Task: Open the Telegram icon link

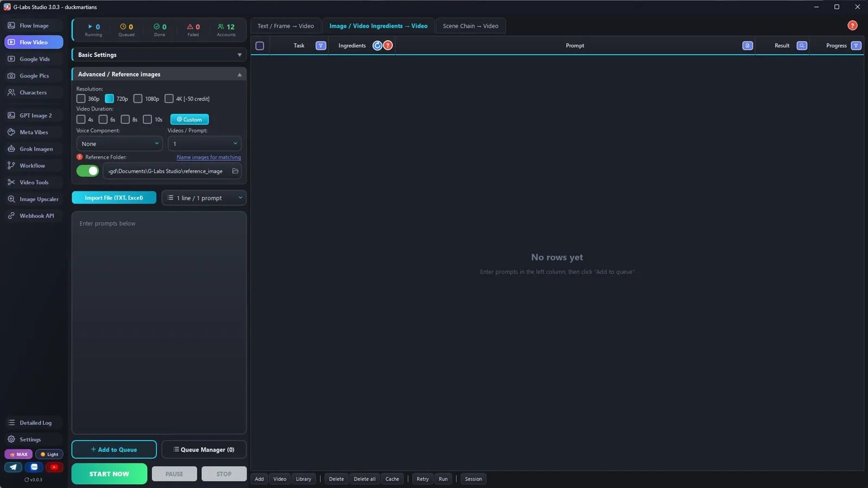Action: click(14, 467)
